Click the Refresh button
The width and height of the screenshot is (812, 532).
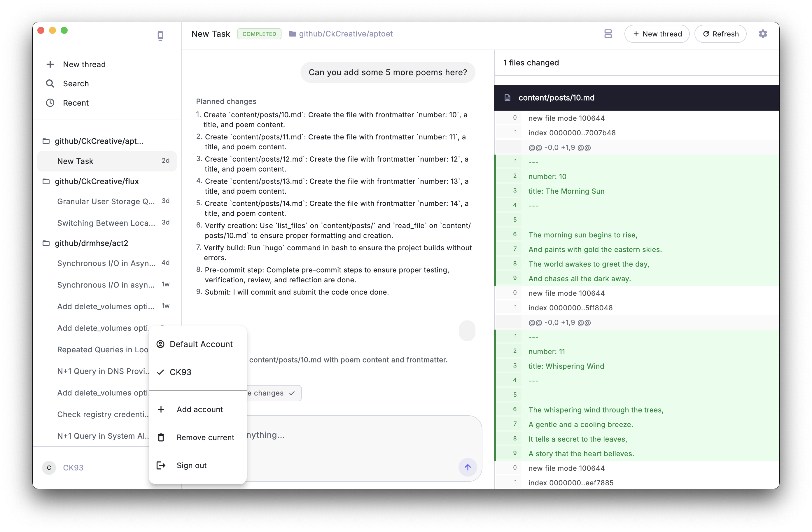pyautogui.click(x=720, y=34)
